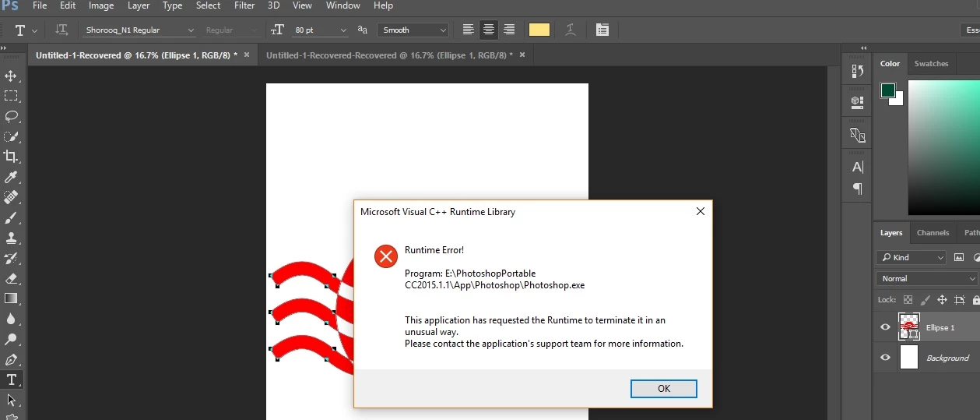Open the Paragraph panel icon in dock
The height and width of the screenshot is (420, 980).
click(858, 189)
